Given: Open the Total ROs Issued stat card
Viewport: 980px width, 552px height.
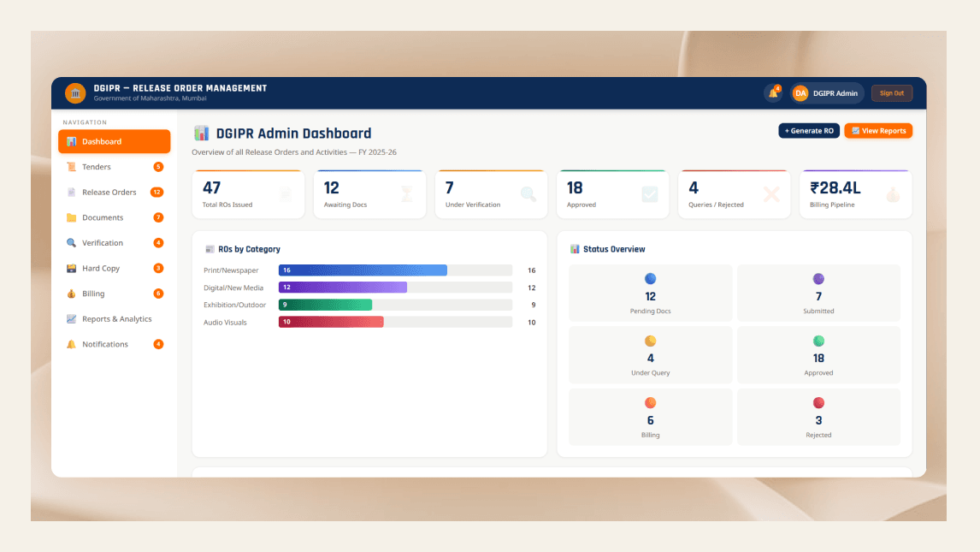Looking at the screenshot, I should [248, 194].
